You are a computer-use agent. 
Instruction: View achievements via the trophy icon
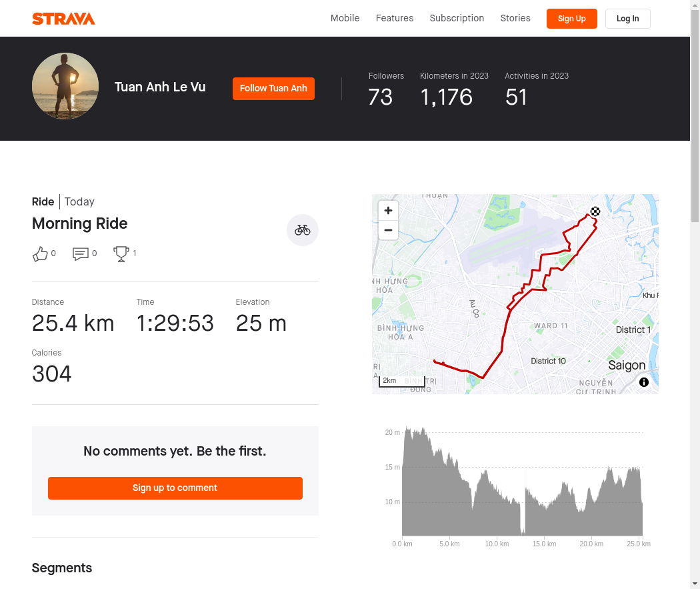(x=121, y=253)
